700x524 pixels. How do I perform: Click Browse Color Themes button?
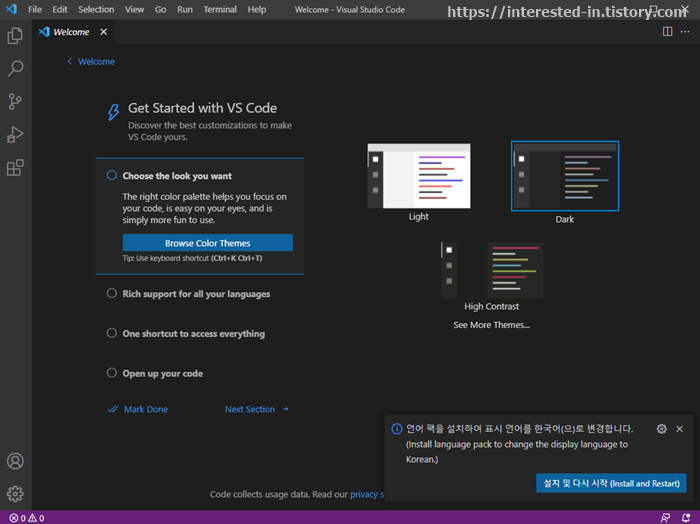click(208, 243)
